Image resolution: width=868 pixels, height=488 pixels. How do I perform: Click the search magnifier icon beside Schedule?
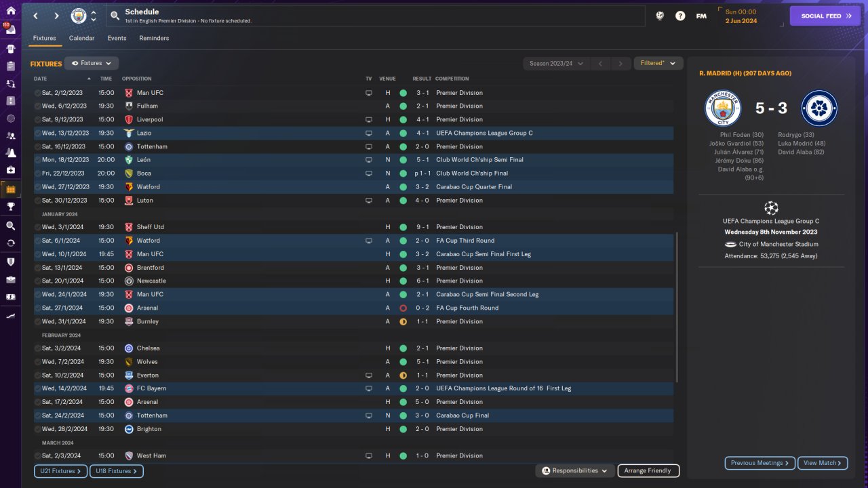(115, 16)
